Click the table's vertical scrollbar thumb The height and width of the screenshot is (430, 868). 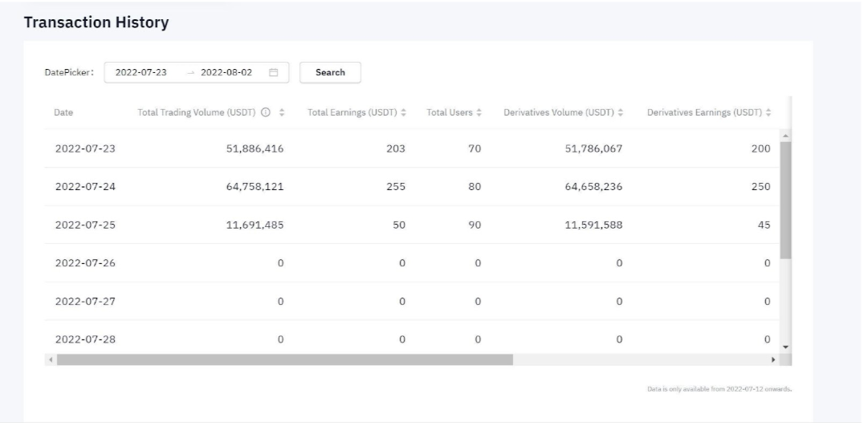[786, 199]
